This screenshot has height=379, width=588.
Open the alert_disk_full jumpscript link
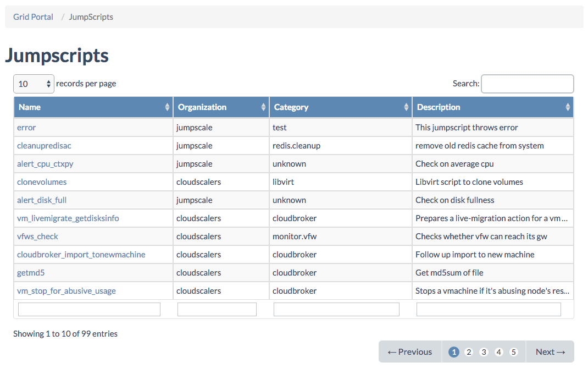pos(42,200)
